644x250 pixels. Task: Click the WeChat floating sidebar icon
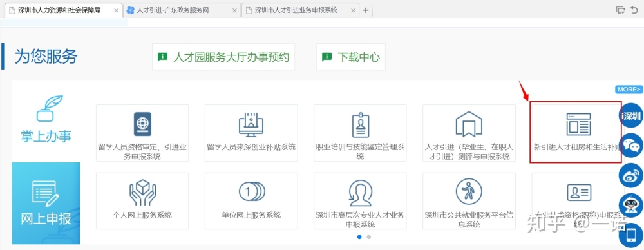631,146
